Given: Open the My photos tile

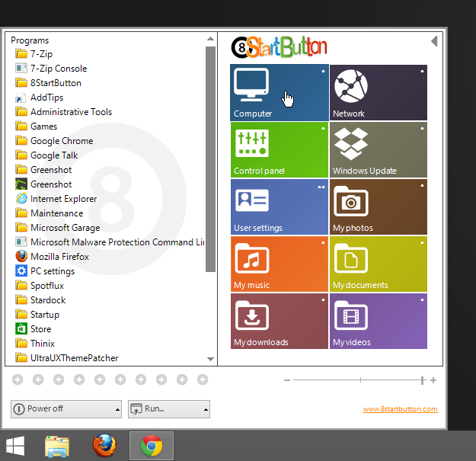Looking at the screenshot, I should click(x=379, y=206).
